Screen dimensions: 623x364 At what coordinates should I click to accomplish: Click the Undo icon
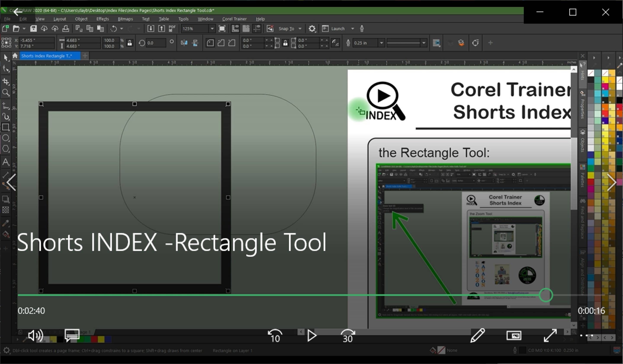click(114, 29)
